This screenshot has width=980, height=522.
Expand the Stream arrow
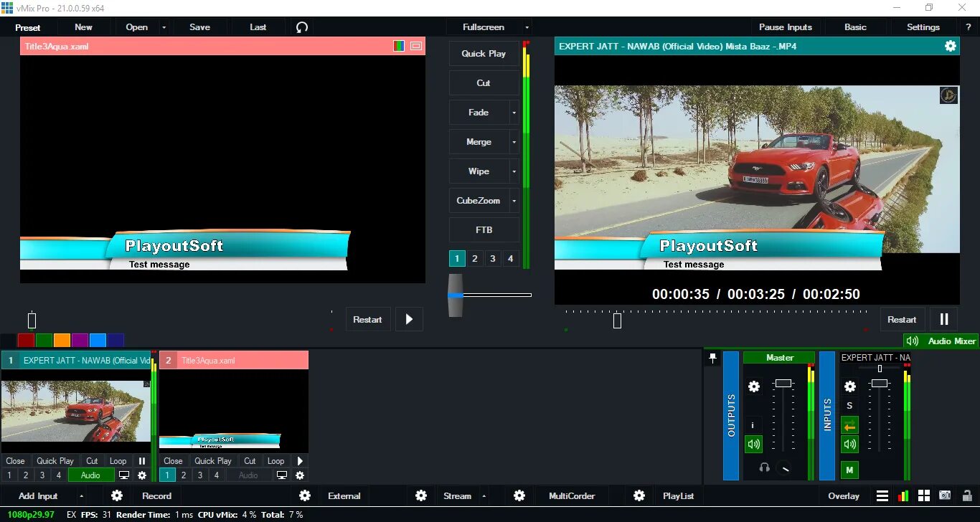(484, 495)
